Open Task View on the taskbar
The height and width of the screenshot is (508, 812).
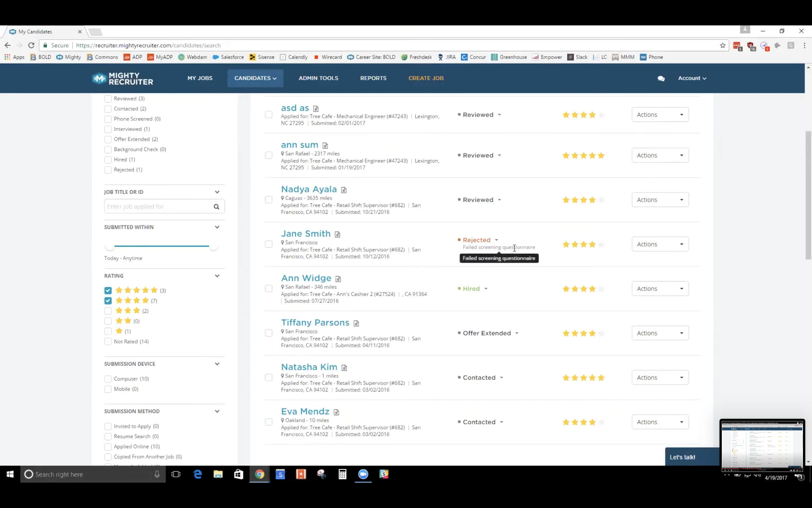[x=176, y=474]
